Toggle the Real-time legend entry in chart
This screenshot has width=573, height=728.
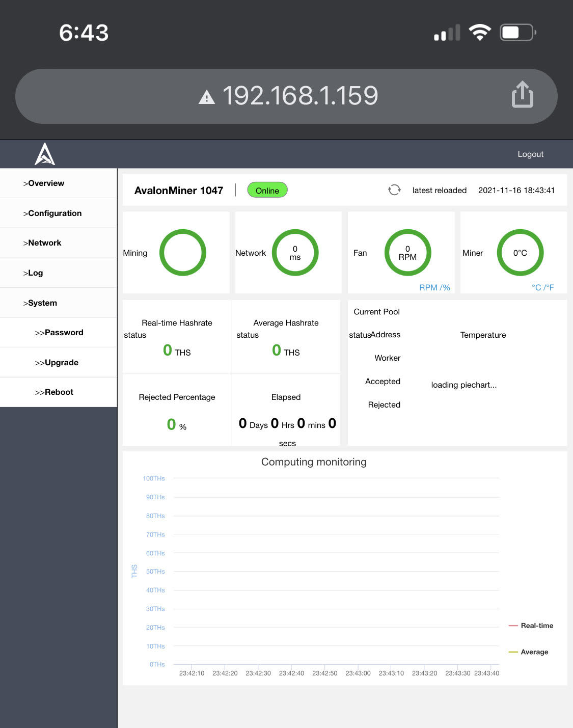(531, 626)
